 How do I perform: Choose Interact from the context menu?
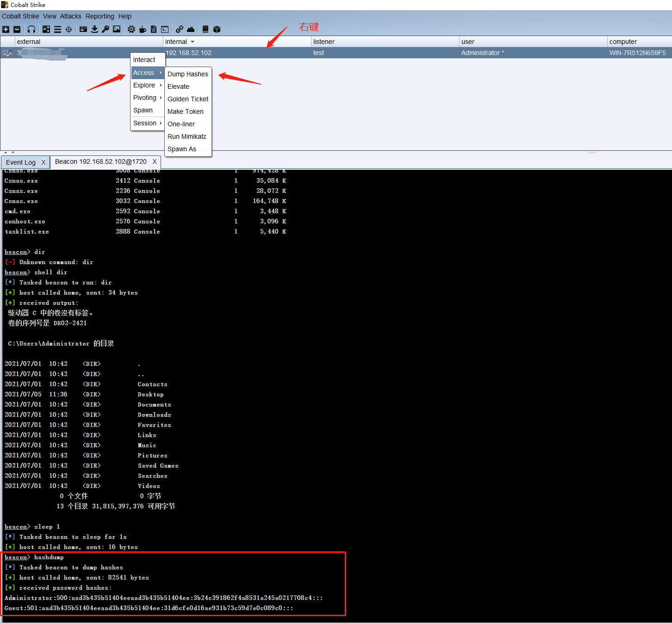click(148, 60)
